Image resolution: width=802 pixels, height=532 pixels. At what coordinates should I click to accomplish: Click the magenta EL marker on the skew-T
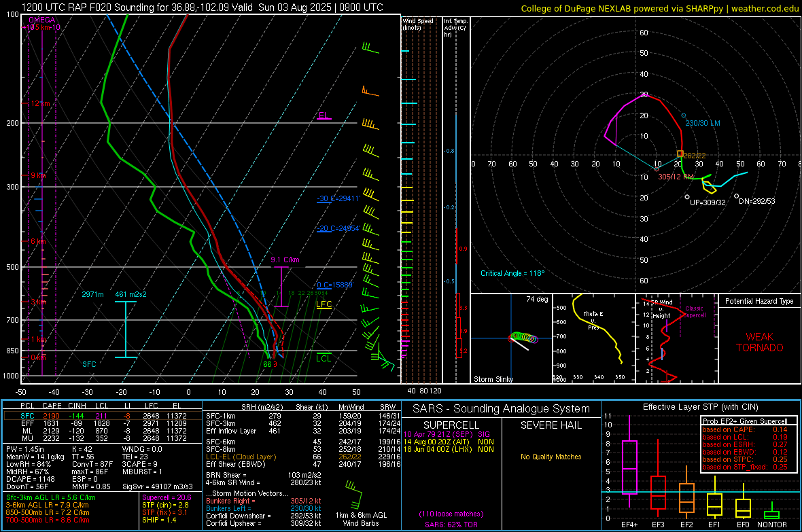point(324,116)
